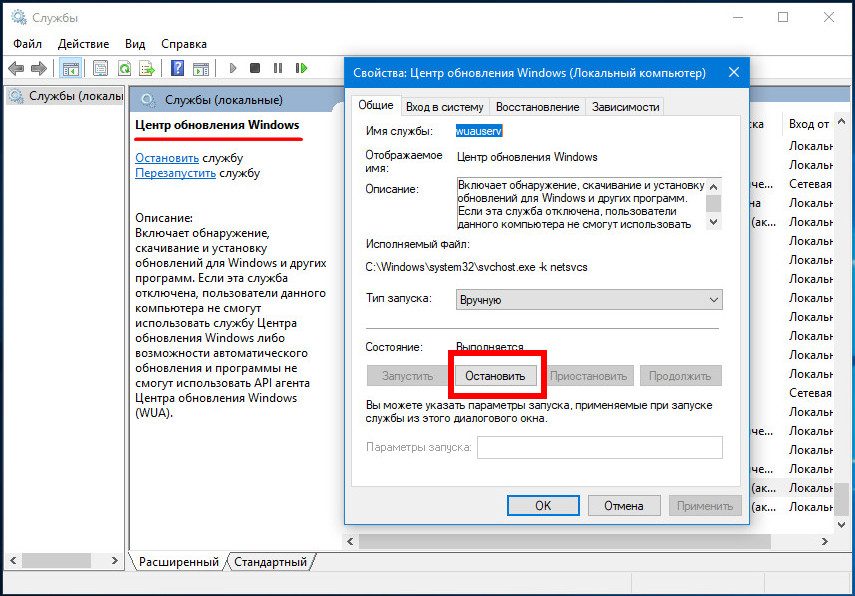Click the description box scrollbar thumb
This screenshot has width=855, height=596.
point(713,203)
